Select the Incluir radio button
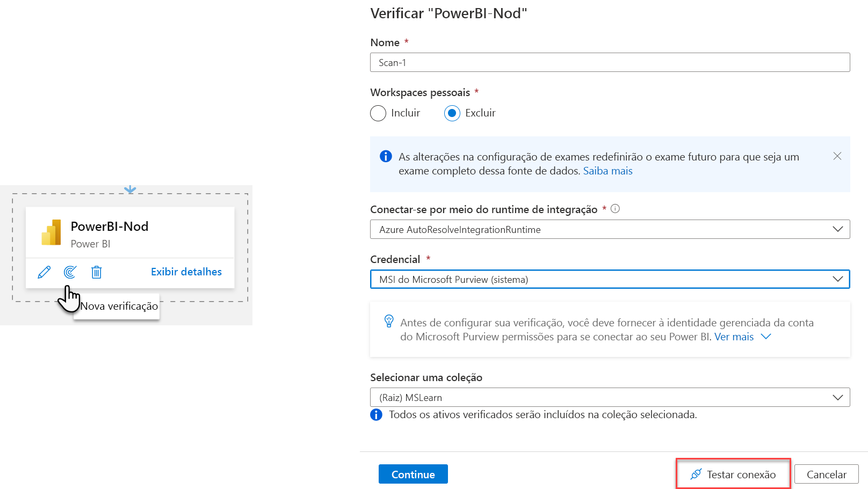Viewport: 868px width, 489px height. click(378, 113)
